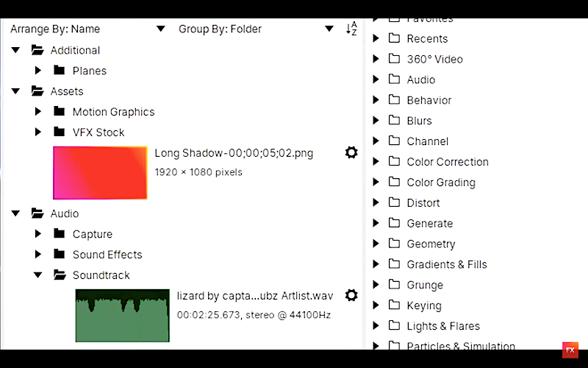This screenshot has height=368, width=588.
Task: Select the Capture folder icon
Action: coord(60,233)
